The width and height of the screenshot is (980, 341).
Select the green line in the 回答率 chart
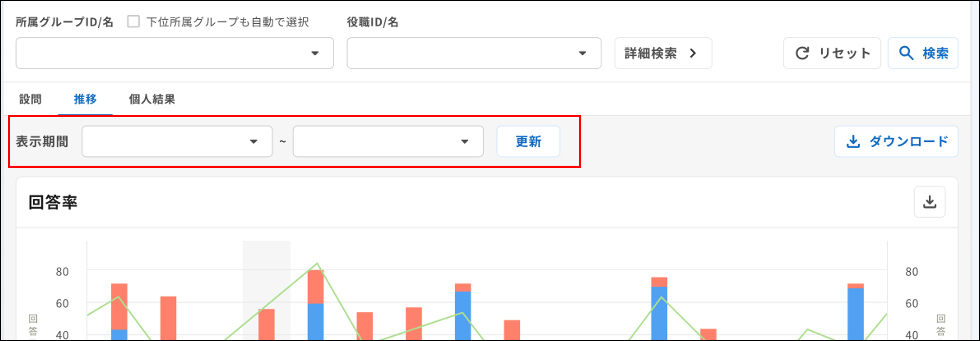click(317, 263)
